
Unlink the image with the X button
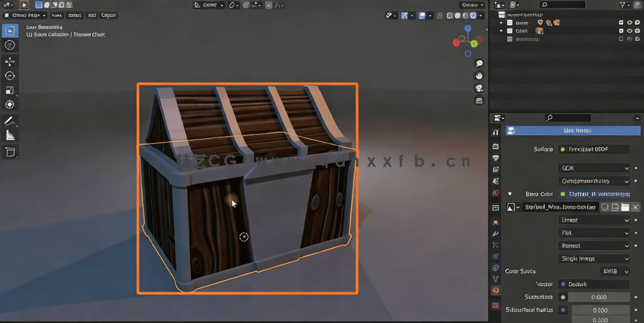tap(636, 207)
